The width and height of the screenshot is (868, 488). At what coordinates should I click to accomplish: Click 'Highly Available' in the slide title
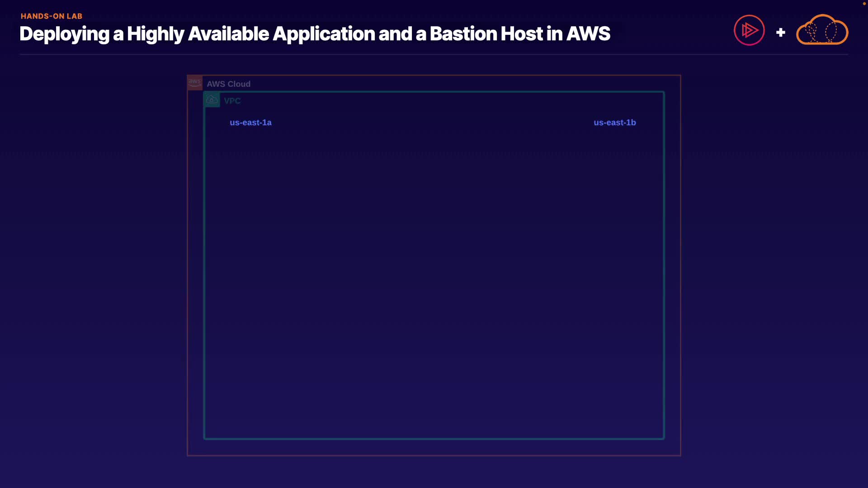198,34
